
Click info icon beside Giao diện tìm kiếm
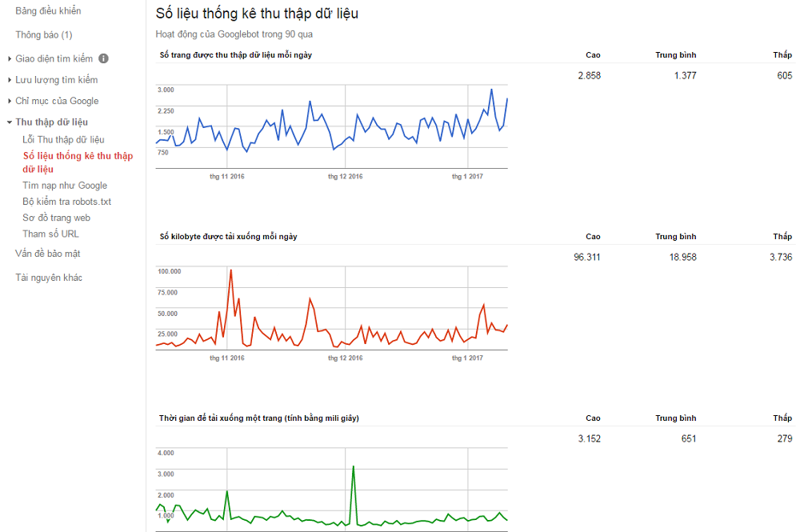point(104,58)
